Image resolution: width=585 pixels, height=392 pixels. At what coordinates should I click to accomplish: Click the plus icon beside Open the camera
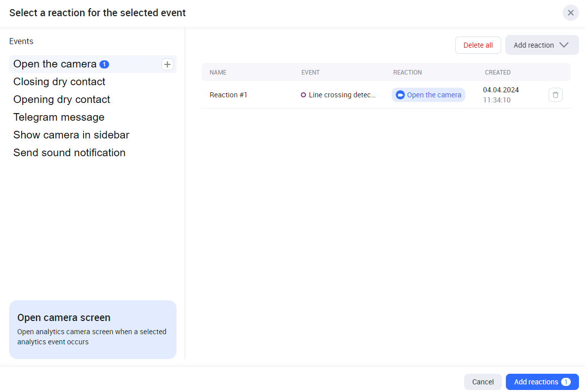click(x=167, y=64)
